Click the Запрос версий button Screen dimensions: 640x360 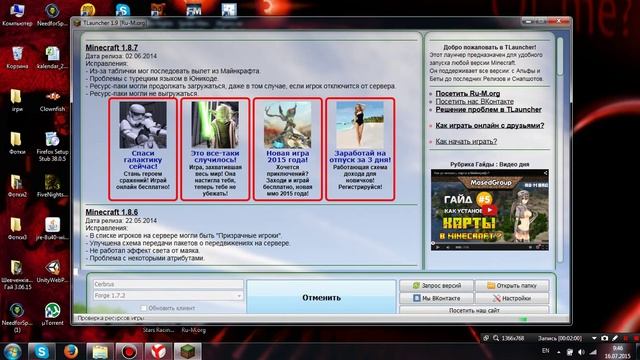tap(436, 285)
